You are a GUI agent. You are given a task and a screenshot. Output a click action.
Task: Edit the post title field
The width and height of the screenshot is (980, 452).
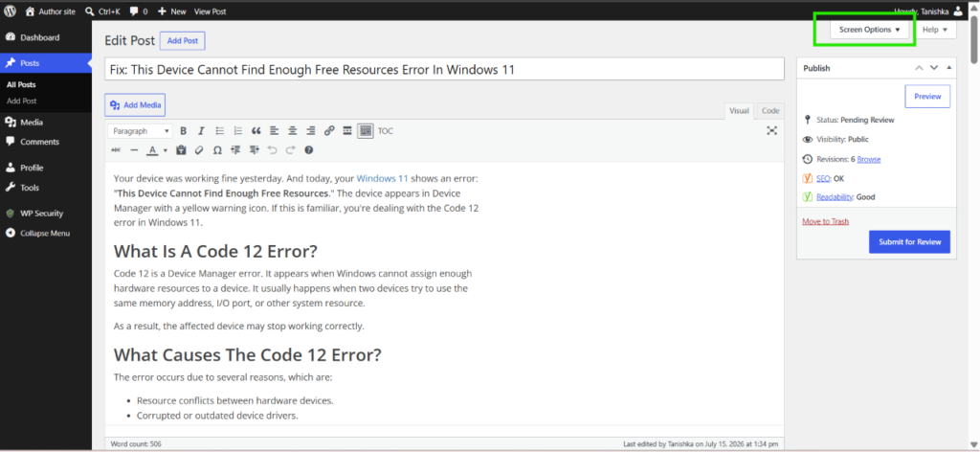tap(444, 69)
